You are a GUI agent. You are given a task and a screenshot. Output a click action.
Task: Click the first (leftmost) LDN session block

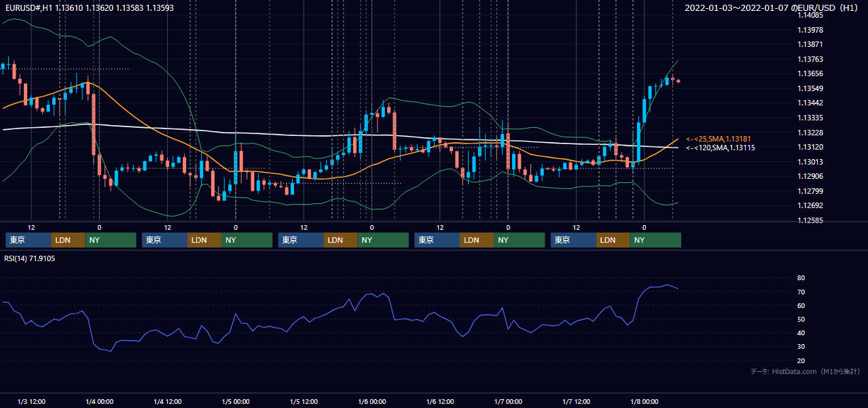tap(69, 240)
